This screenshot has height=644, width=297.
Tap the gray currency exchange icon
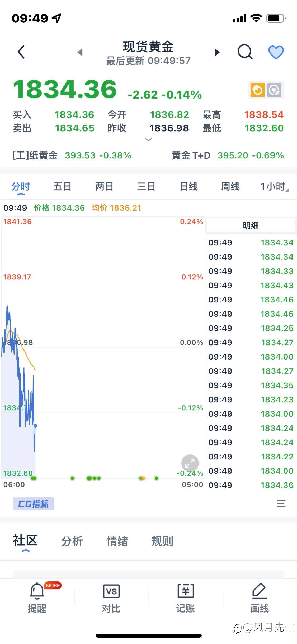pos(275,90)
